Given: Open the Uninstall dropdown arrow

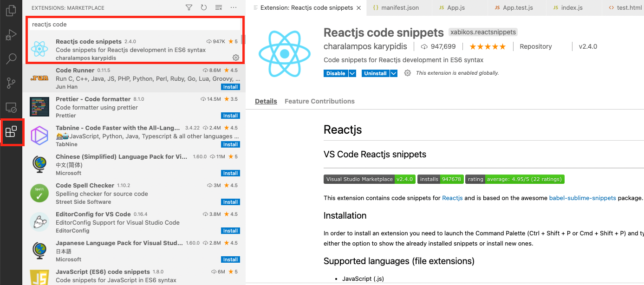Looking at the screenshot, I should 394,73.
